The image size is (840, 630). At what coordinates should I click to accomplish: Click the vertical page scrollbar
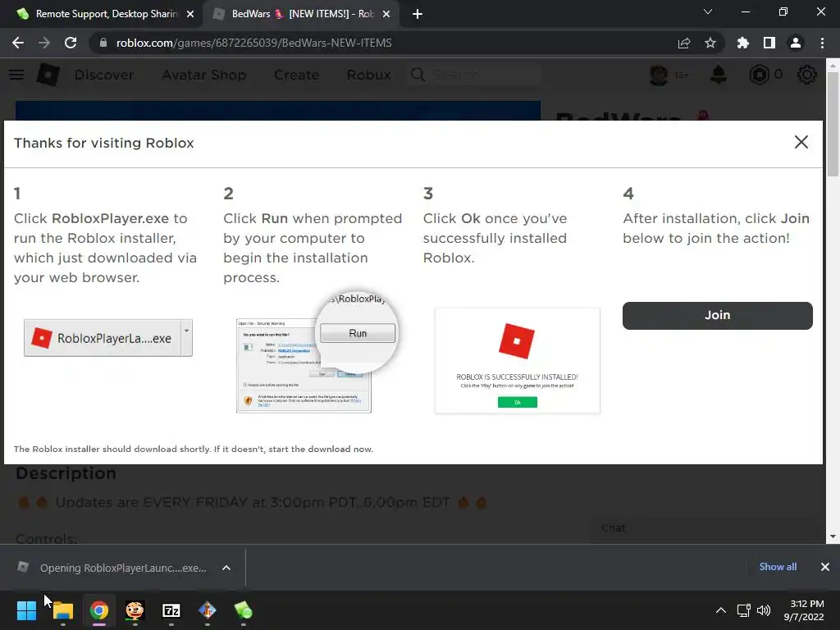833,123
